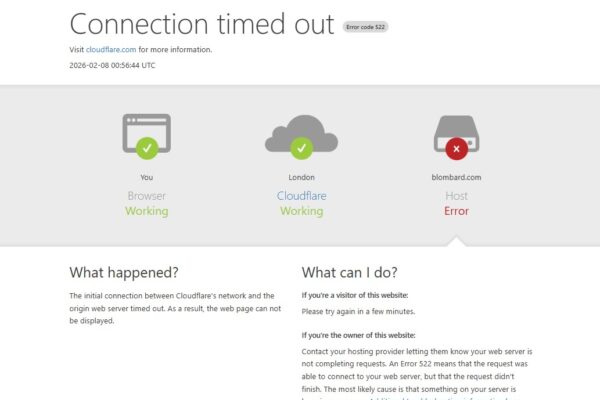This screenshot has height=400, width=600.
Task: Click the browser window icon above You
Action: [146, 131]
